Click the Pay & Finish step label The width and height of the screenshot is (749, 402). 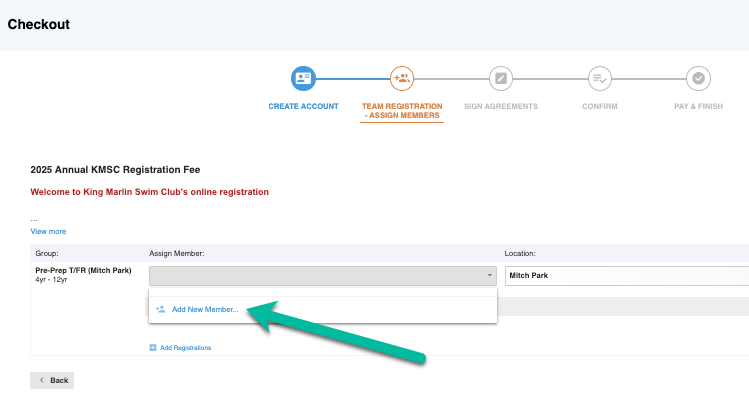pyautogui.click(x=698, y=106)
